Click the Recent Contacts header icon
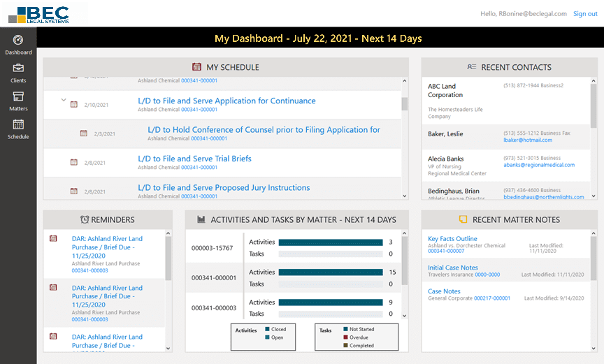 [x=472, y=67]
